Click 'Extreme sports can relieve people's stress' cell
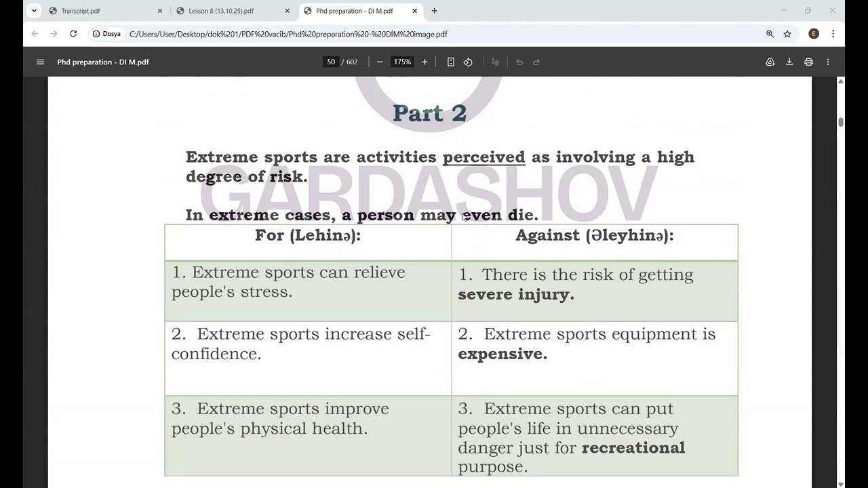The image size is (868, 488). pos(308,291)
